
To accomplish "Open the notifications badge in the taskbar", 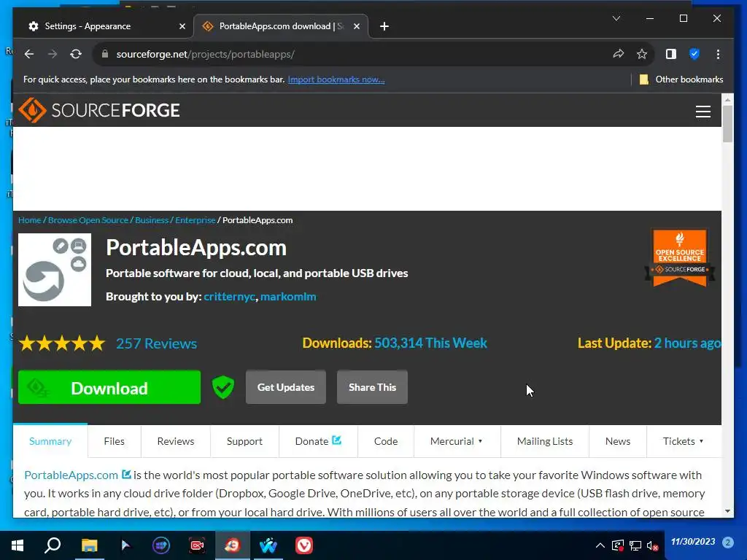I will point(728,542).
